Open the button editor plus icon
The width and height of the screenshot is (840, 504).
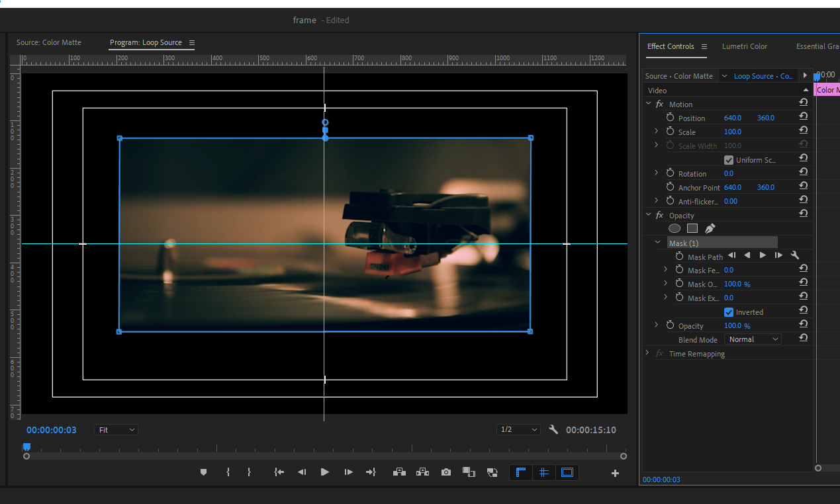(615, 473)
